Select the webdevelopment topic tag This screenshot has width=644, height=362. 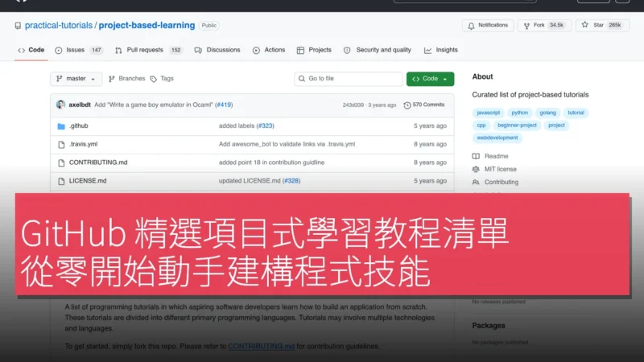[497, 138]
